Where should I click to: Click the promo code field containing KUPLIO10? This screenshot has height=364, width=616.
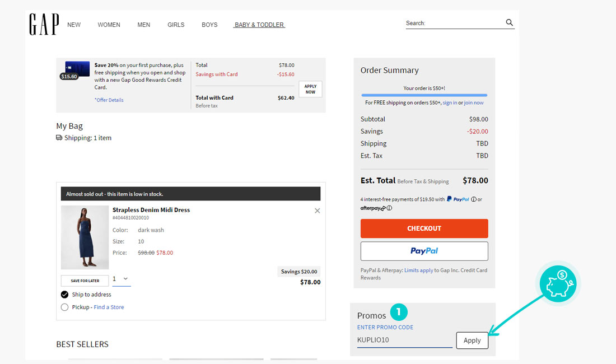(405, 340)
